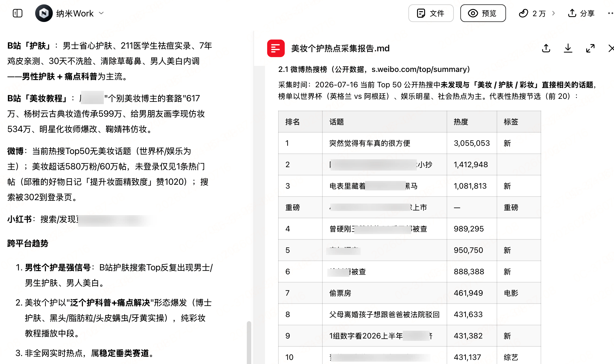
Task: Click the bold 稳定垂类赛道 text
Action: coord(124,353)
